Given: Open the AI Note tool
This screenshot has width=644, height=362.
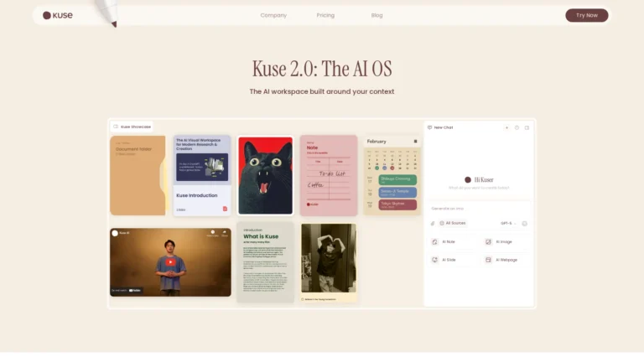Looking at the screenshot, I should [x=444, y=241].
